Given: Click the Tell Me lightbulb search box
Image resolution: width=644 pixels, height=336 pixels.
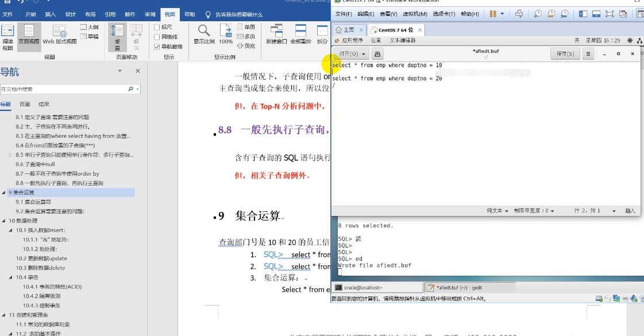Looking at the screenshot, I should point(234,14).
